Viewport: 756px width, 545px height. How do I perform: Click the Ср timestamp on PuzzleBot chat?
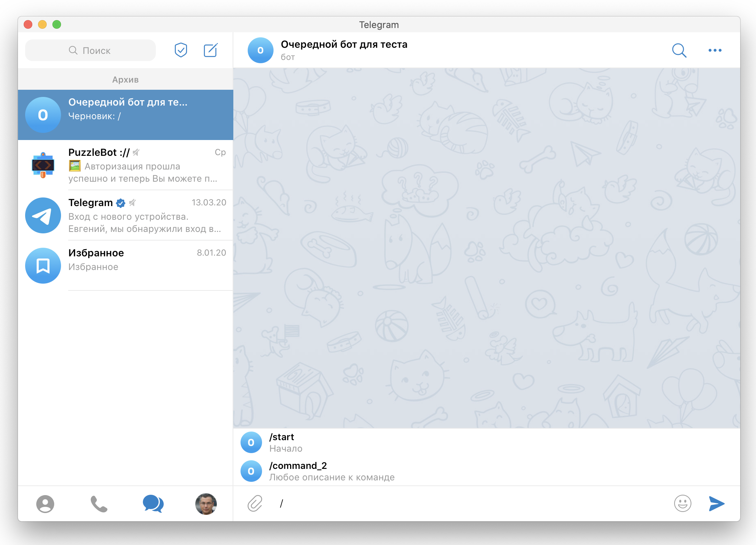pos(220,152)
